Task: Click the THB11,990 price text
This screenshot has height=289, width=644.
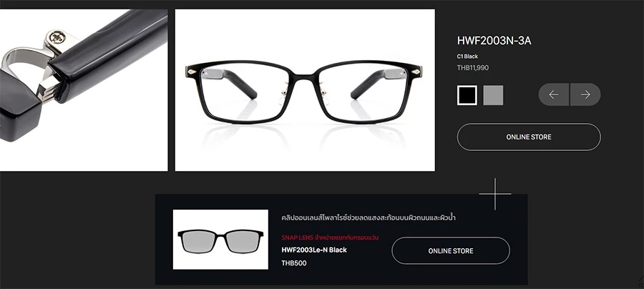Action: coord(473,68)
